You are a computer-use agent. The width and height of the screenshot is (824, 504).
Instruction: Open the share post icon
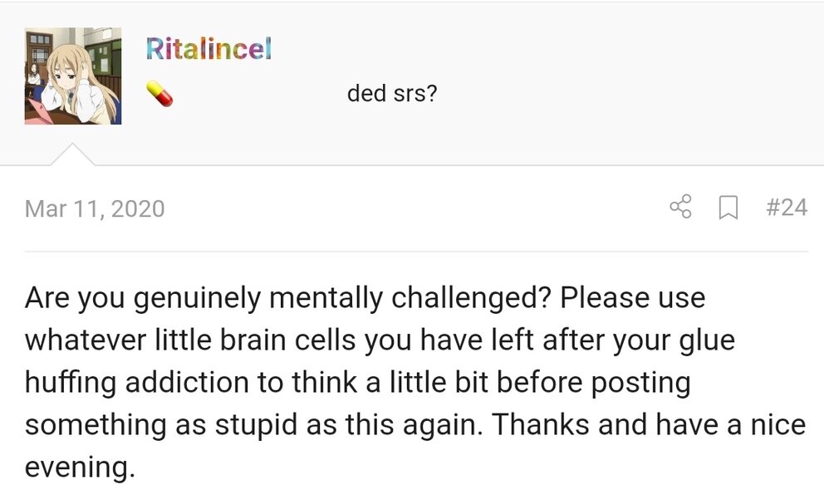click(x=681, y=207)
